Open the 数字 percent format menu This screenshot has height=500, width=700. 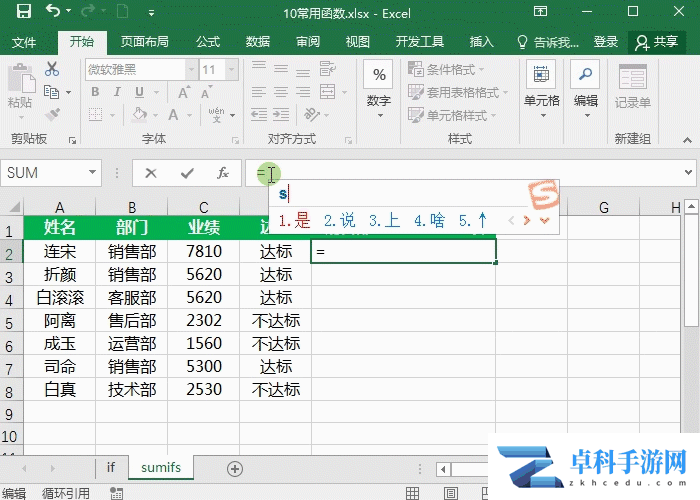tap(379, 89)
